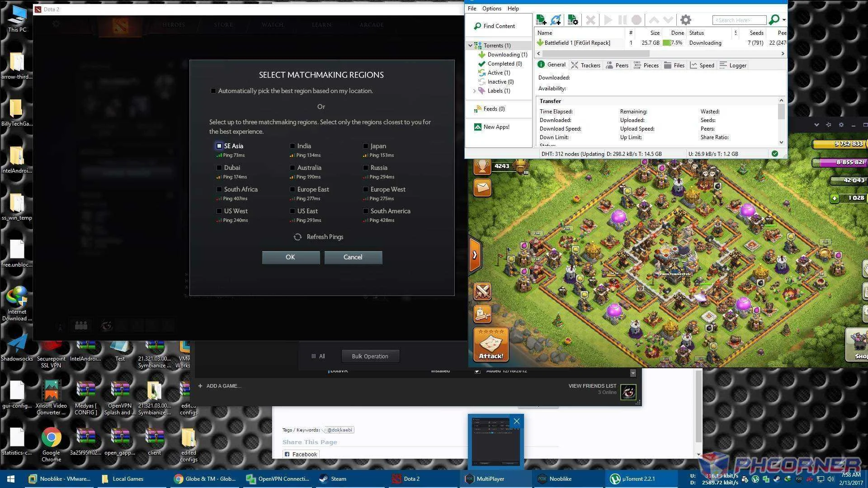This screenshot has height=488, width=868.
Task: Click ADD A GAME in Steam window
Action: (220, 386)
